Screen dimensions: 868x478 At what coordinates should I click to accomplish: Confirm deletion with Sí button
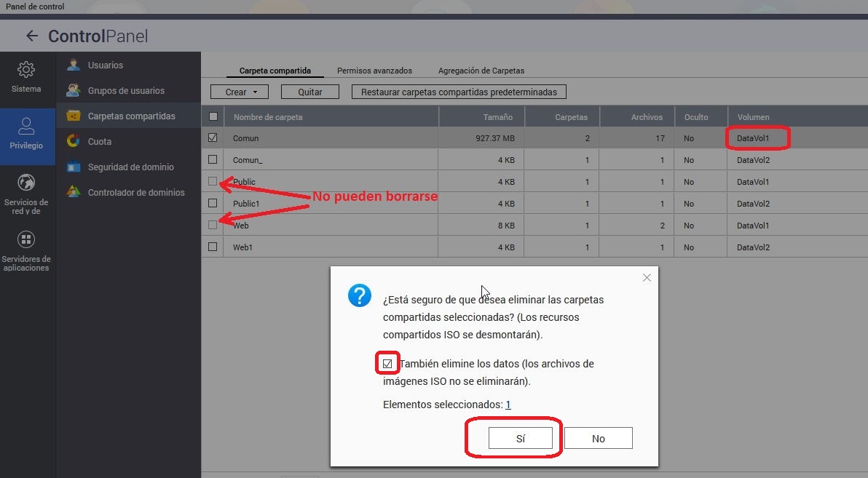[520, 438]
